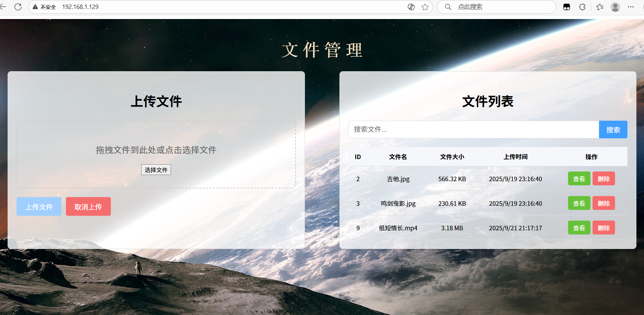Click the upload time 2025/9/21 21:17:17
This screenshot has height=315, width=644.
516,228
